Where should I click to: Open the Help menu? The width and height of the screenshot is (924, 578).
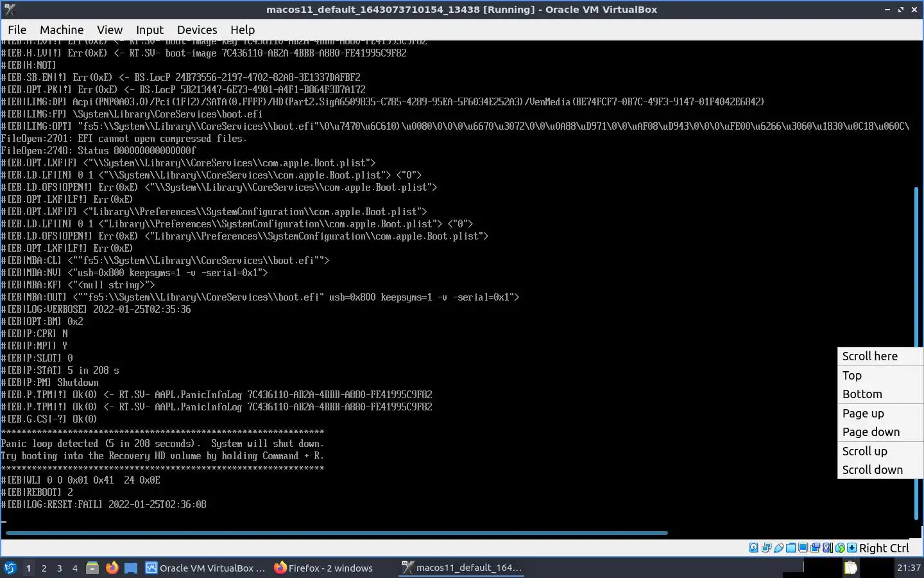tap(243, 30)
